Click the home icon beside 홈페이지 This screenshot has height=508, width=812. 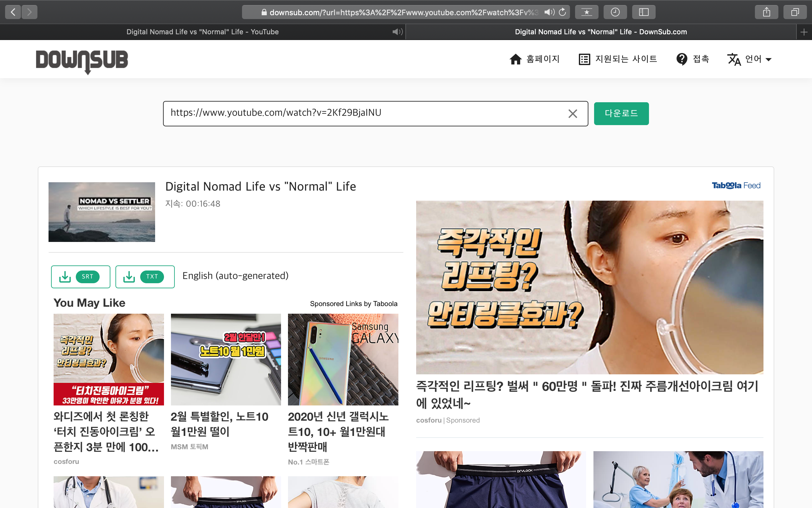pos(516,59)
